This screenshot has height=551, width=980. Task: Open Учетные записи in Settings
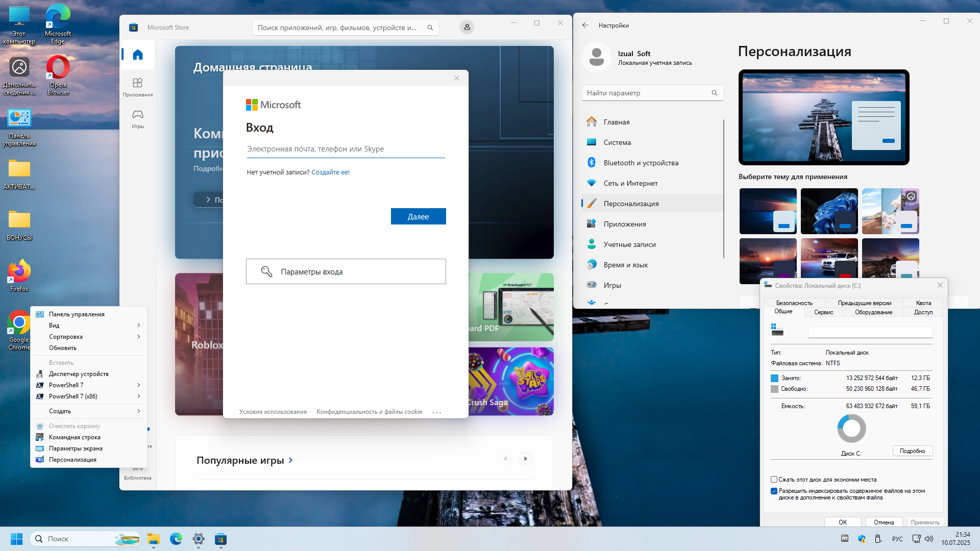pyautogui.click(x=652, y=244)
